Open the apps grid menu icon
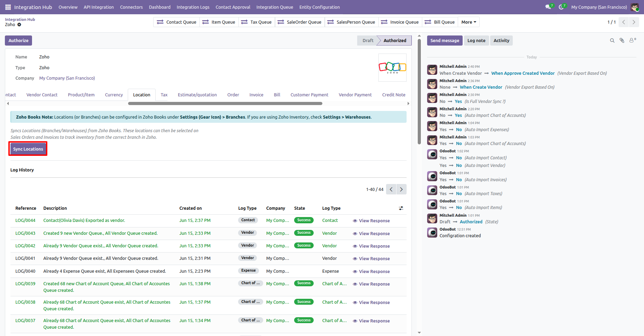The height and width of the screenshot is (336, 644). [x=8, y=7]
